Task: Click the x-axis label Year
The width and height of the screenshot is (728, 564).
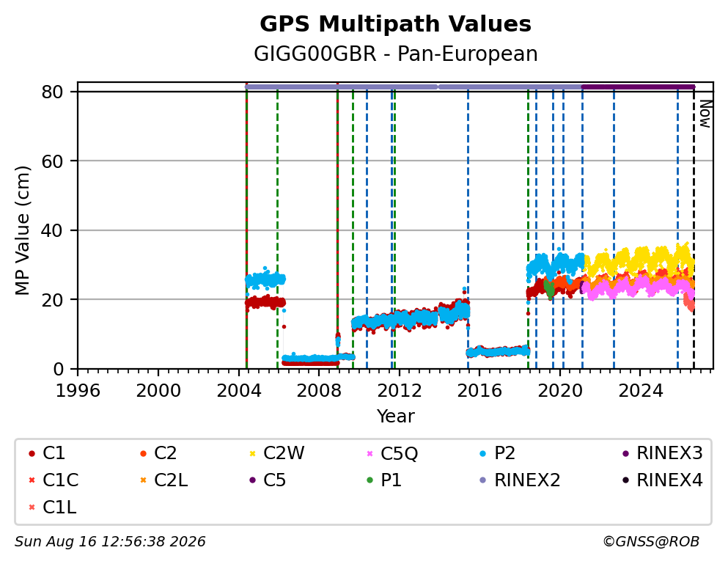Action: point(395,416)
